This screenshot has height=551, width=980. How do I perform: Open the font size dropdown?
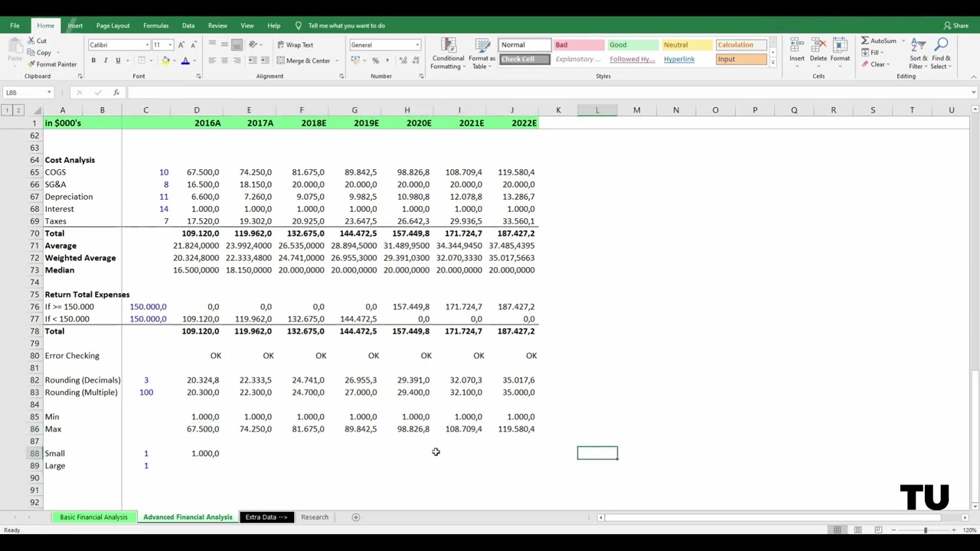click(x=170, y=45)
